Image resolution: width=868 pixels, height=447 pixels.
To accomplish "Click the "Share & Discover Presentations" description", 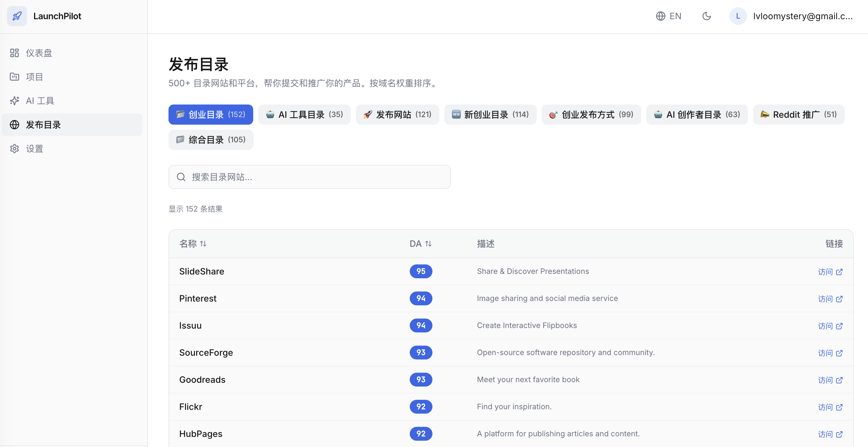I will (533, 271).
